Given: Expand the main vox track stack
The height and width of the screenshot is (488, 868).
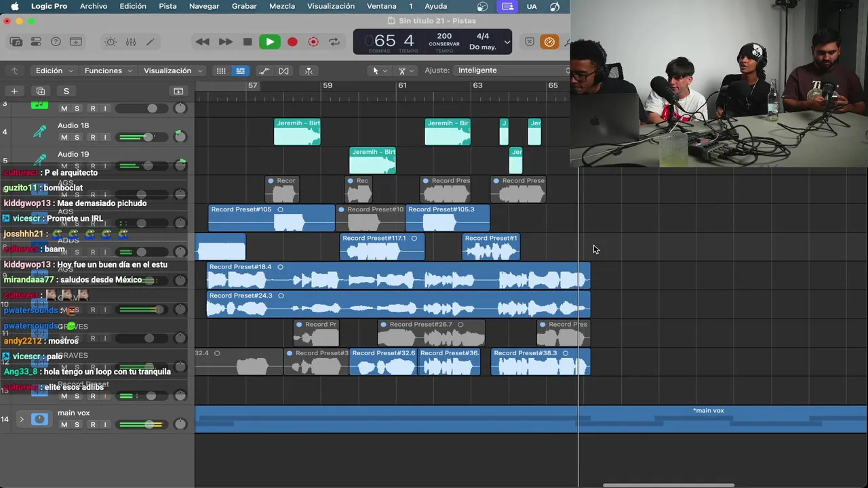Looking at the screenshot, I should [x=22, y=420].
